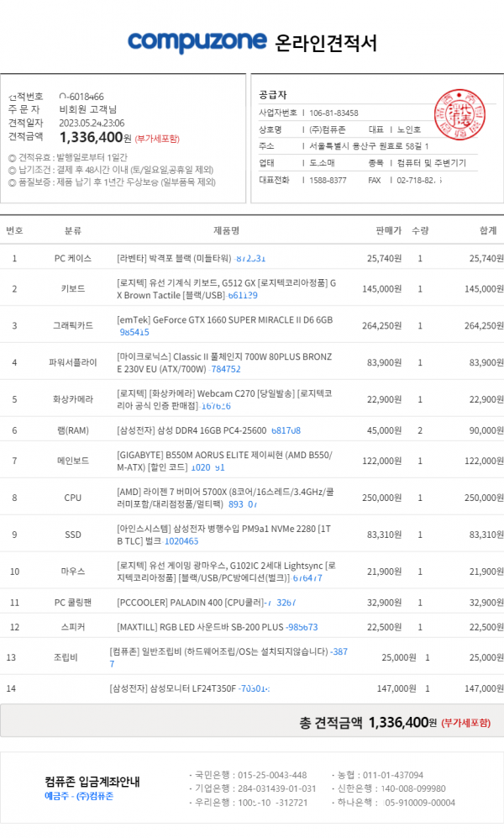The height and width of the screenshot is (838, 504).
Task: Select the SSD category cell
Action: click(x=72, y=535)
